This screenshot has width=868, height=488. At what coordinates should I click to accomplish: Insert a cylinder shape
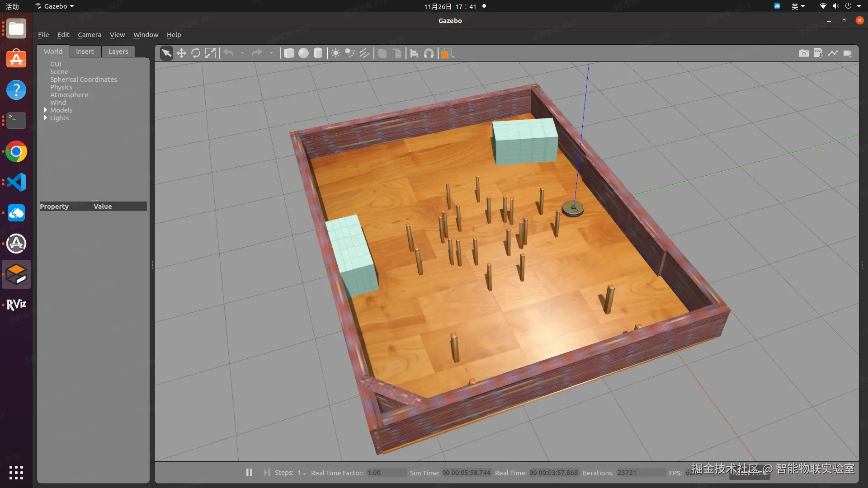coord(318,53)
